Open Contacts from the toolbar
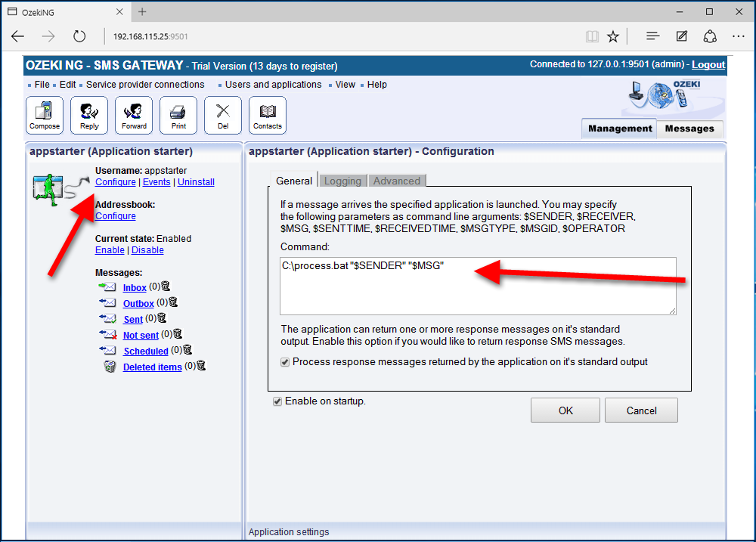Viewport: 756px width, 542px height. pos(268,116)
